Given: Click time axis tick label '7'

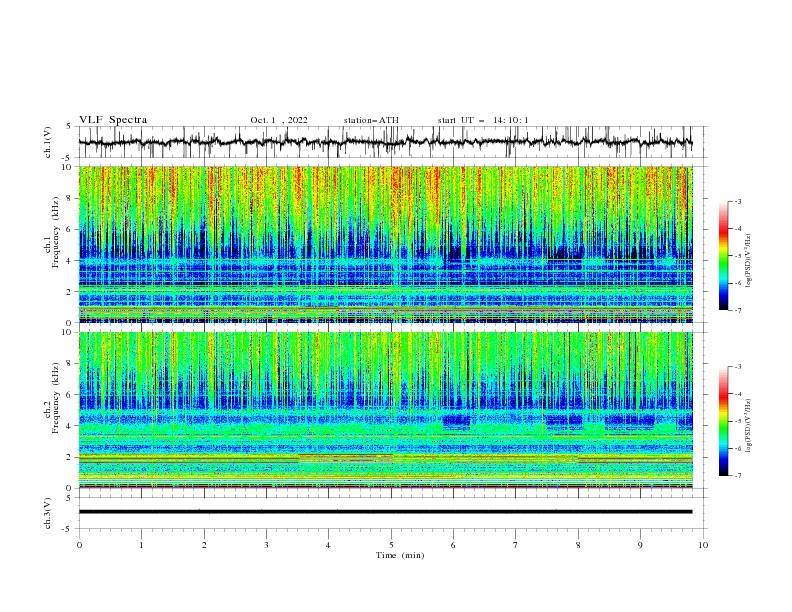Looking at the screenshot, I should pos(516,545).
